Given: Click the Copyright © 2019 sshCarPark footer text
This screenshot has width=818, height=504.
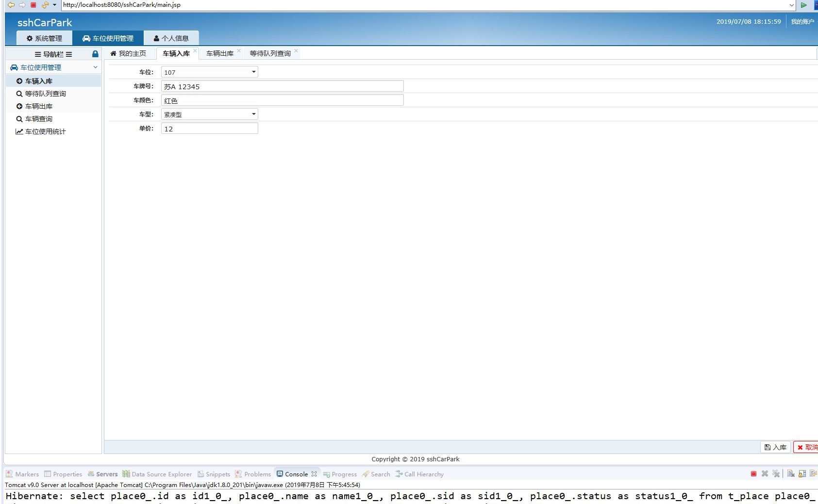Looking at the screenshot, I should click(416, 459).
